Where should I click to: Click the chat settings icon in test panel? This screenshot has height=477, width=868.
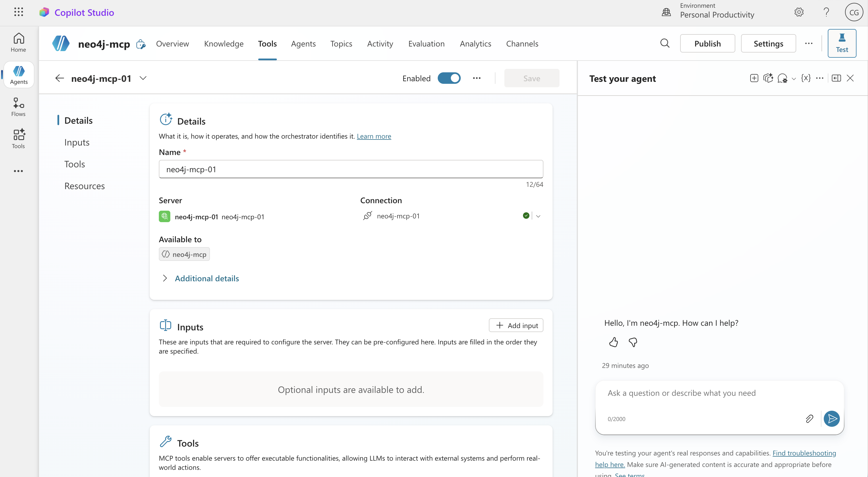point(782,78)
